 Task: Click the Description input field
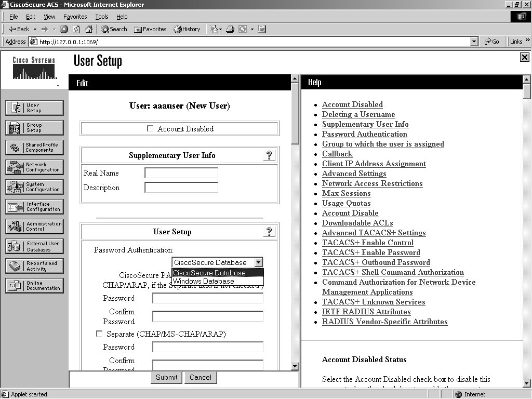pos(181,187)
